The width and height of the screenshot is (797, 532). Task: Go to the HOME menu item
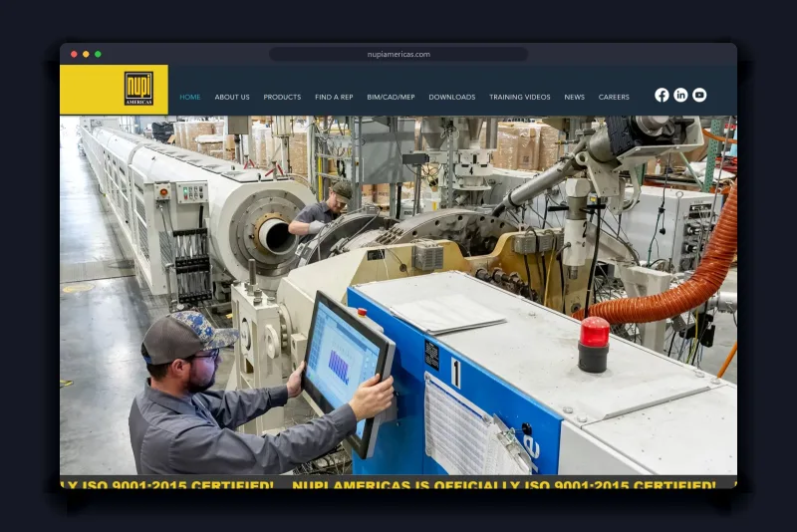click(x=190, y=97)
